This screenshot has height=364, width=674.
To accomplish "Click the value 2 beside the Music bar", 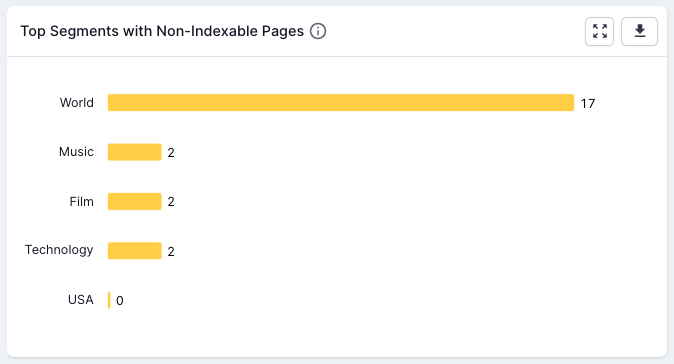I will click(x=171, y=153).
